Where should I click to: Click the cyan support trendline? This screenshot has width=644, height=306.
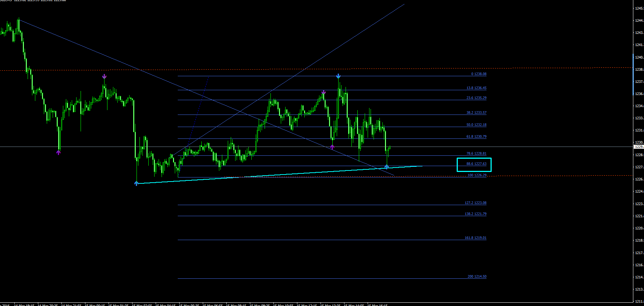tap(280, 175)
